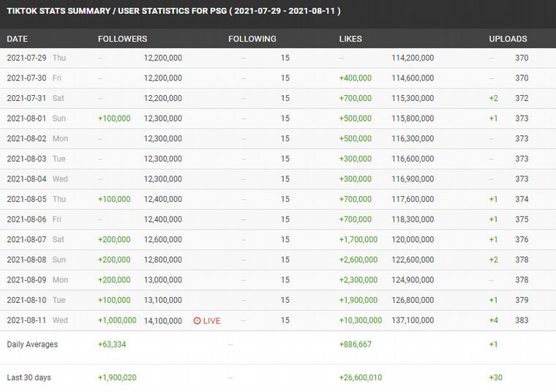Click the +10,300,000 likes gain value
Screen dimensions: 556x392
(x=361, y=320)
